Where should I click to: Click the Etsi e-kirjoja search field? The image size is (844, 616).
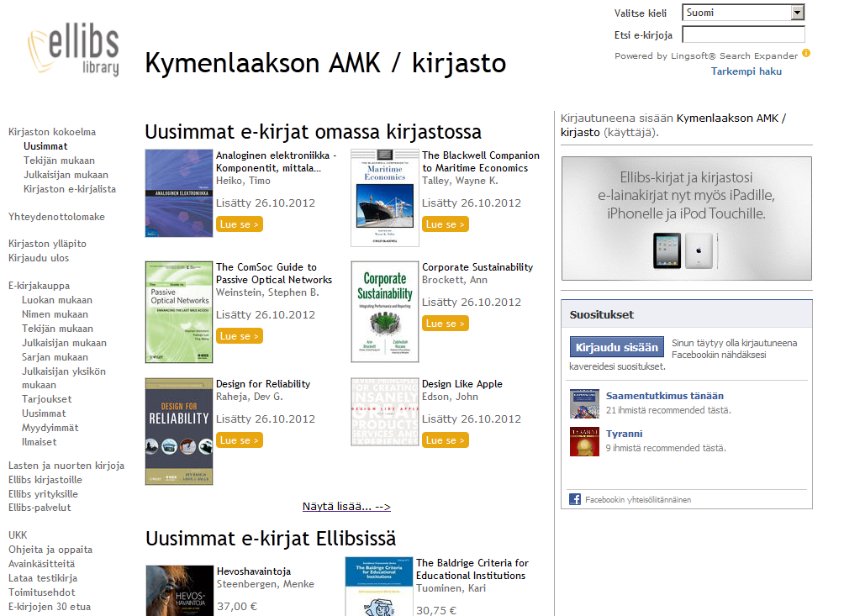pos(743,34)
